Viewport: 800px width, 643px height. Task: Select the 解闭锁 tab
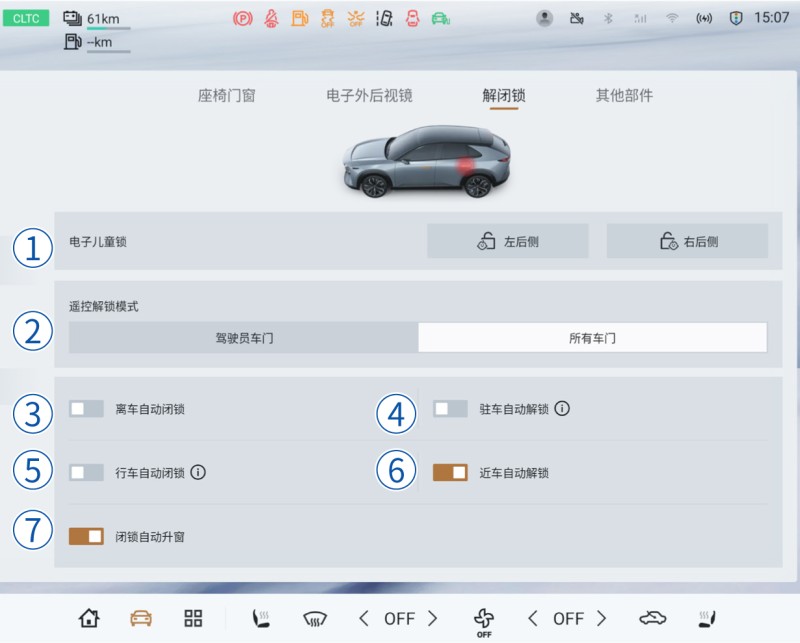coord(504,95)
